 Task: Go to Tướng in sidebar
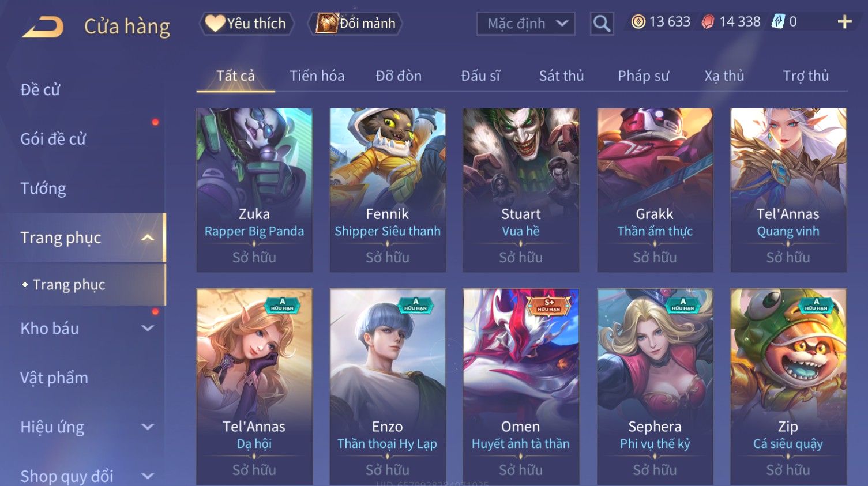43,189
